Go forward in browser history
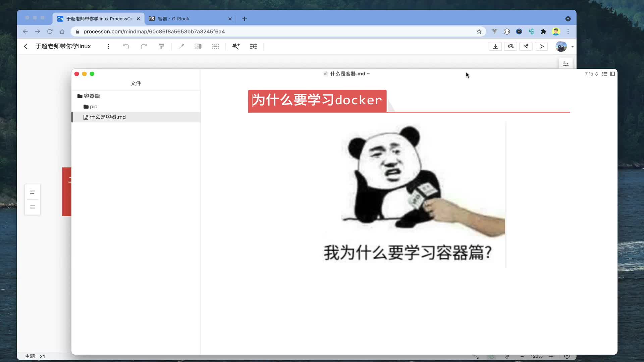 (38, 32)
